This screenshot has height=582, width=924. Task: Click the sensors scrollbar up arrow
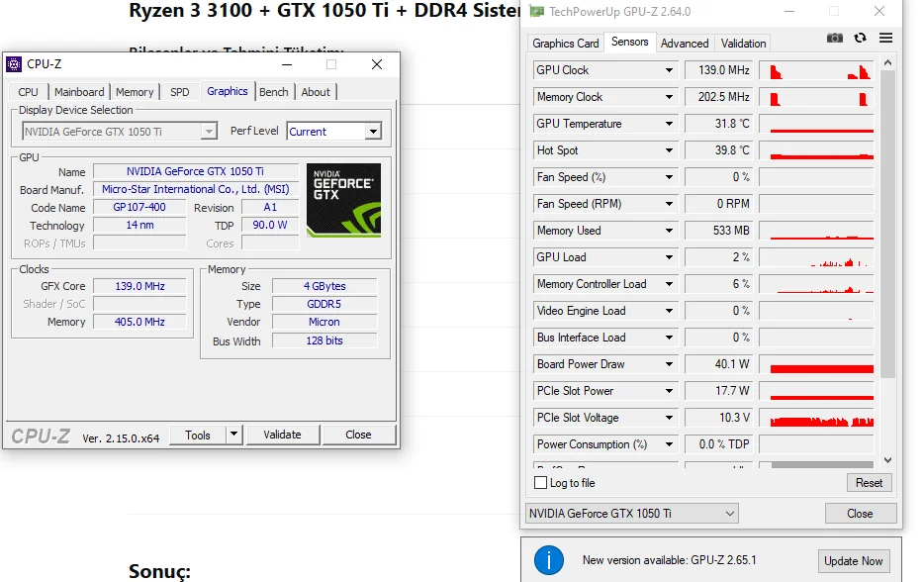[888, 62]
